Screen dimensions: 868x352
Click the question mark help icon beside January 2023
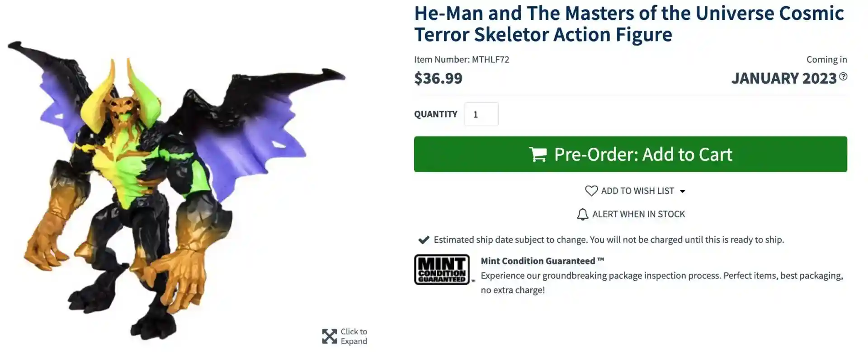click(843, 77)
